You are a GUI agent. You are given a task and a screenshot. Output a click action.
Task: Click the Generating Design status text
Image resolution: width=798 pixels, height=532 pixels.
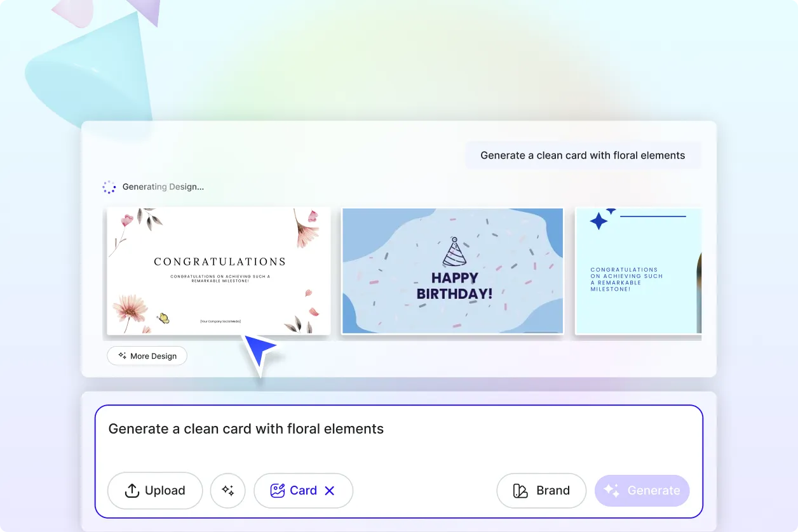(x=163, y=187)
